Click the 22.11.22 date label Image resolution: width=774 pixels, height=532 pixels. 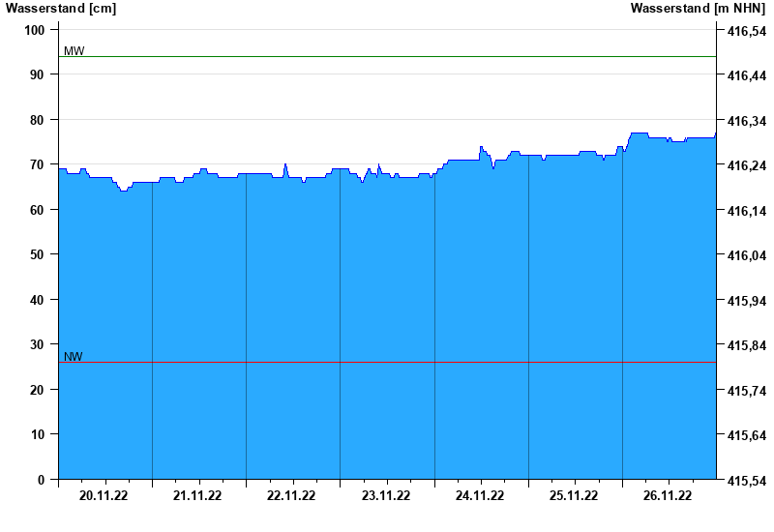point(291,496)
